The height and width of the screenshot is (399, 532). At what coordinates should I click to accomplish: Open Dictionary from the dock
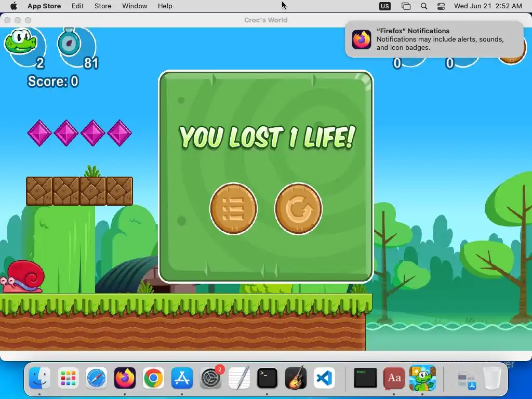click(x=394, y=378)
